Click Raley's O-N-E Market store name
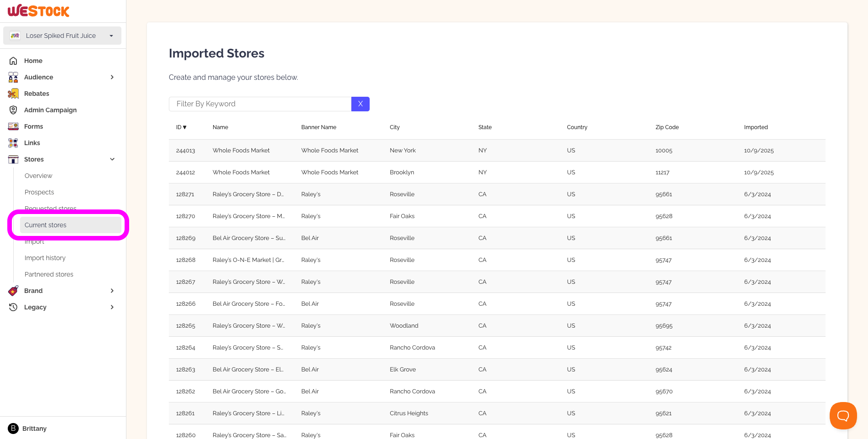This screenshot has width=868, height=439. point(248,260)
